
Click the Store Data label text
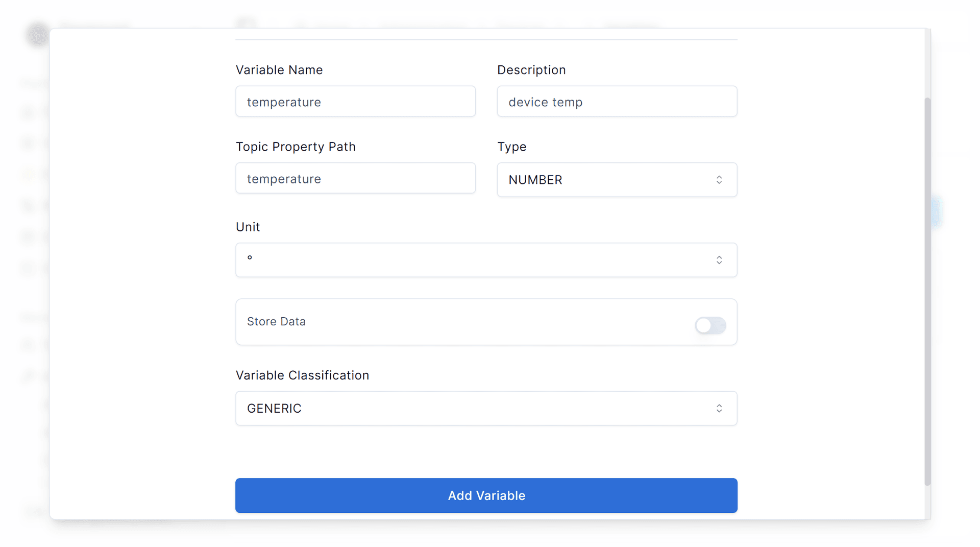[276, 322]
